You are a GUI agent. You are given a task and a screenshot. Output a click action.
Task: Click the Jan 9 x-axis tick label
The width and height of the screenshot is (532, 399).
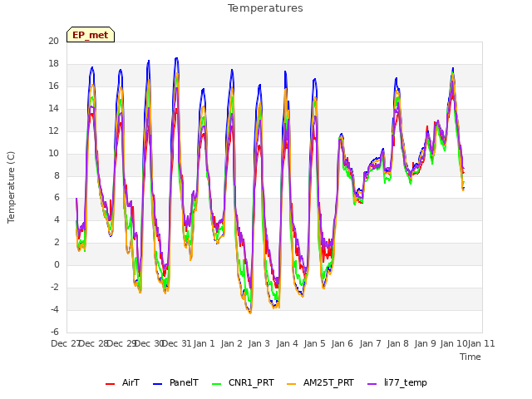[426, 343]
